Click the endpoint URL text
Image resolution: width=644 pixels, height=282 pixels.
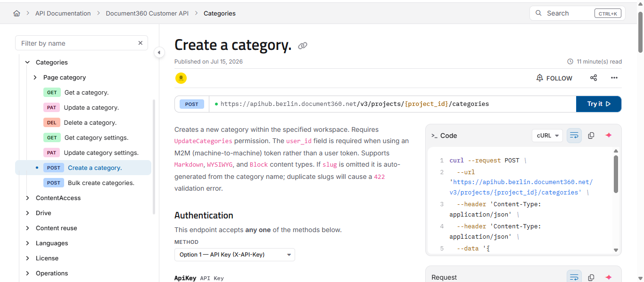coord(355,104)
